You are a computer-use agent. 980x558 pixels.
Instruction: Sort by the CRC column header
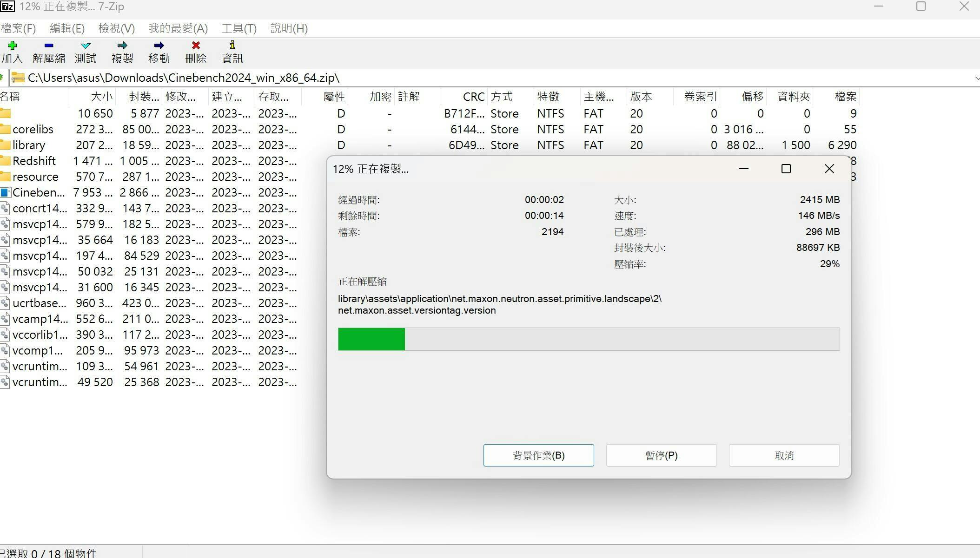tap(464, 97)
